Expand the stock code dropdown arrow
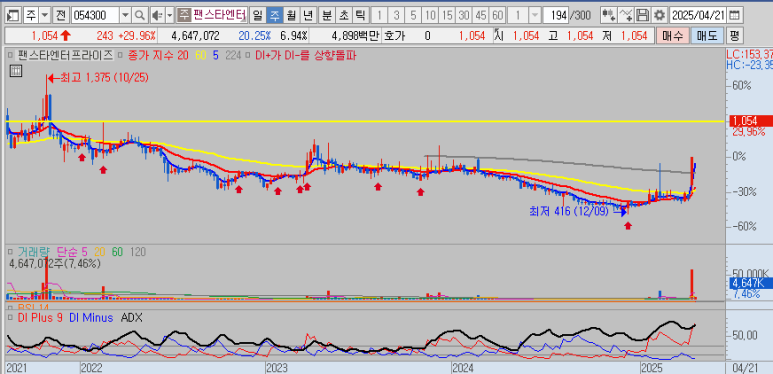This screenshot has width=773, height=374. pyautogui.click(x=126, y=16)
